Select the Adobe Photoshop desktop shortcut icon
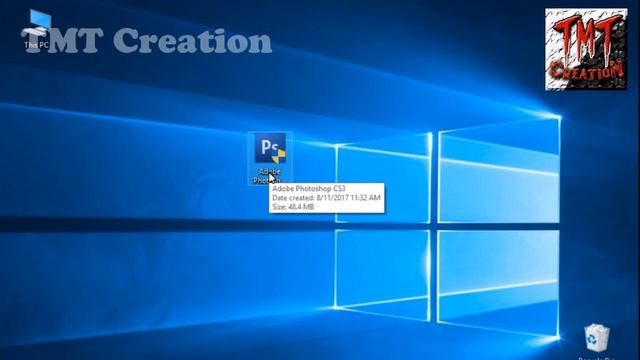This screenshot has height=360, width=640. click(x=270, y=148)
